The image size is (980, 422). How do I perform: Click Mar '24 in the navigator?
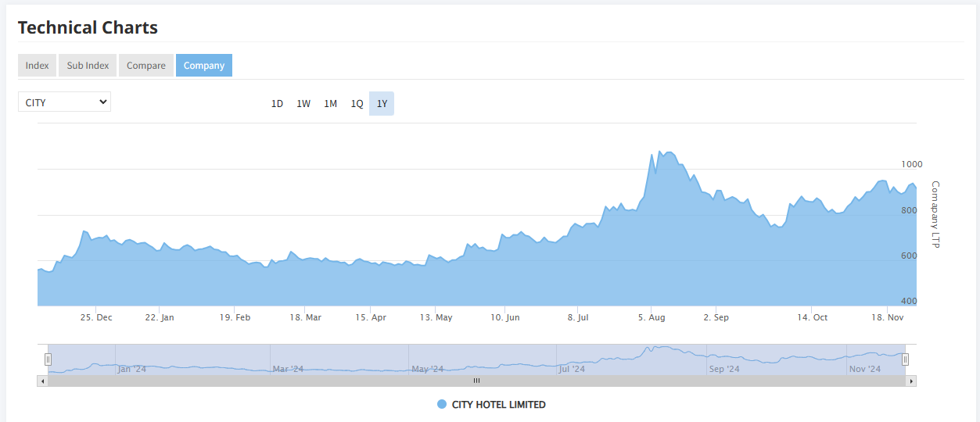point(287,369)
